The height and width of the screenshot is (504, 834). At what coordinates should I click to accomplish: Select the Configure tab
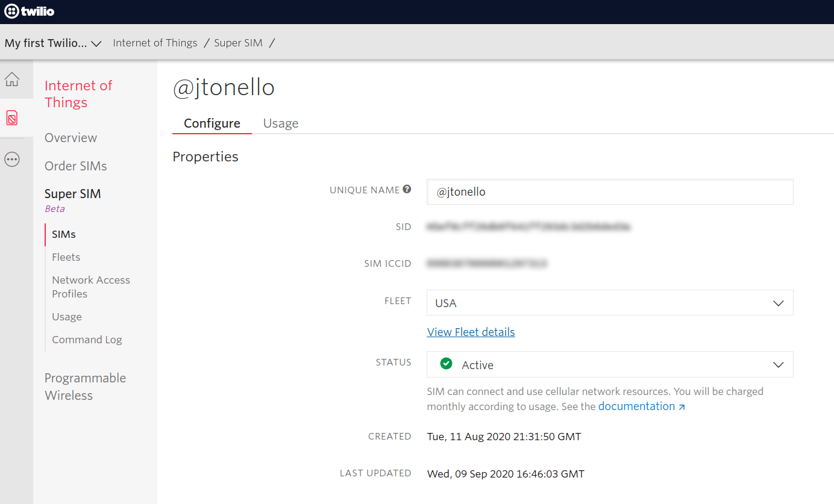pyautogui.click(x=212, y=123)
